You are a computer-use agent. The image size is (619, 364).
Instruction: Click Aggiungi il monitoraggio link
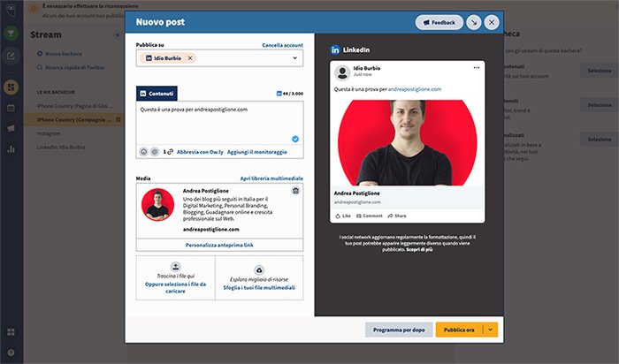[257, 152]
